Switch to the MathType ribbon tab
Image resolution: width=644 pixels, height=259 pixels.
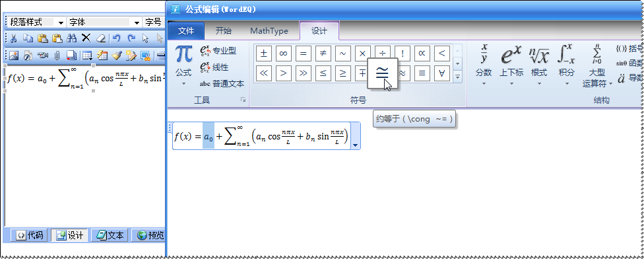click(269, 31)
